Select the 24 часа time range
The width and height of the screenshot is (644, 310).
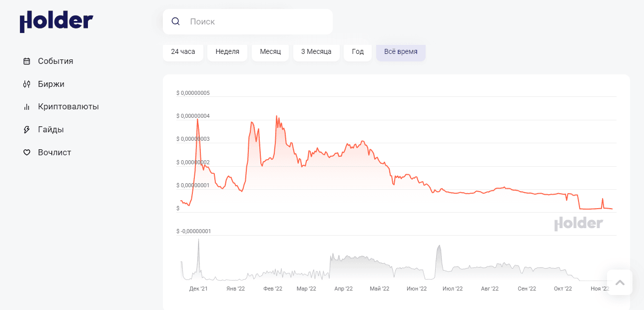click(183, 51)
